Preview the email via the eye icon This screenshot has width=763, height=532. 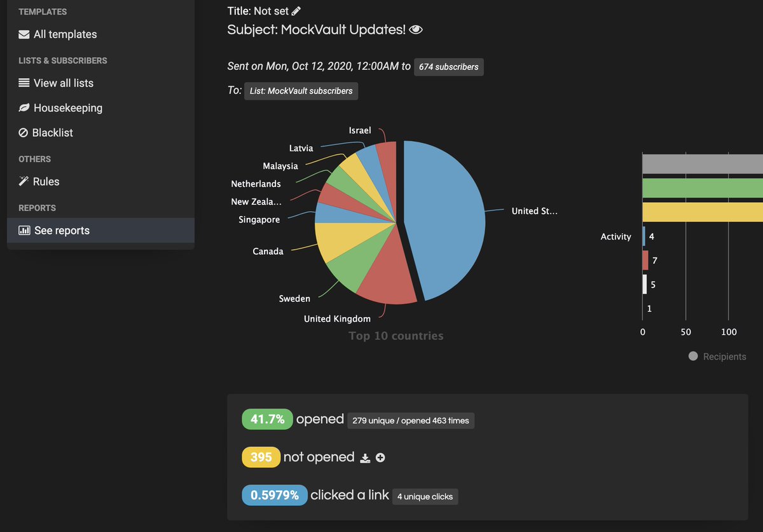pos(416,30)
